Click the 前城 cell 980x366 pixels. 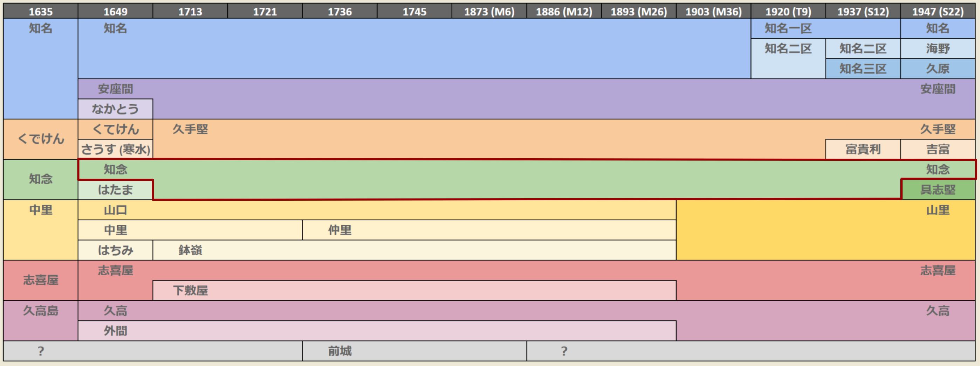[414, 351]
